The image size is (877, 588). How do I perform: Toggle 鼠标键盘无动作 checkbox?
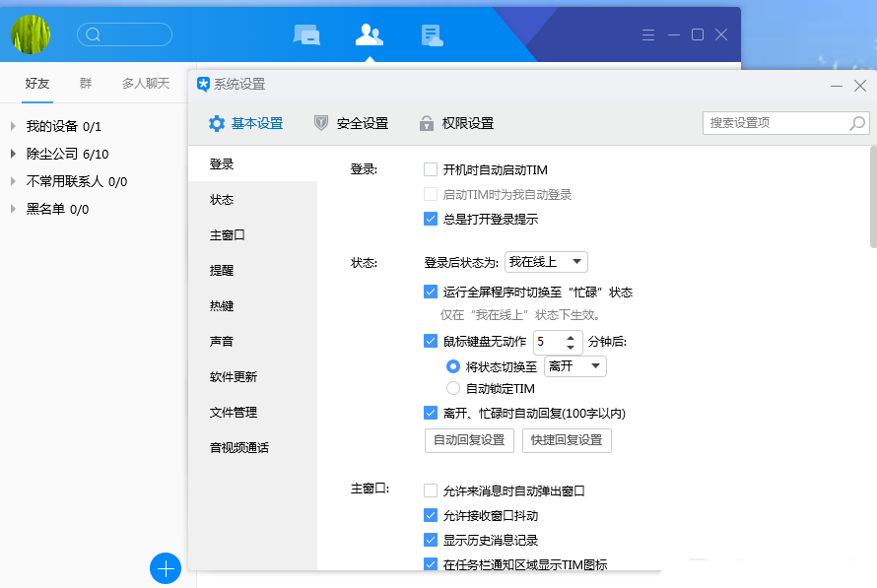tap(430, 341)
